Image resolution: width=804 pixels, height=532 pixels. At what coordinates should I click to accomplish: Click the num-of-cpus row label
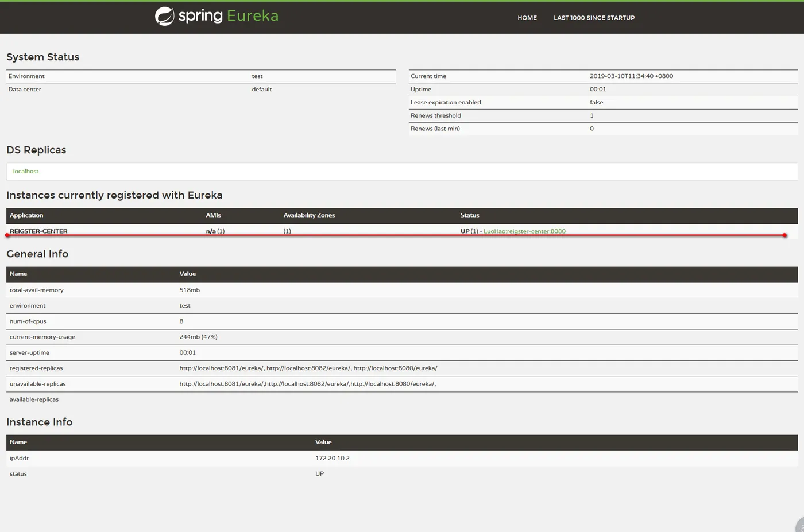pyautogui.click(x=28, y=321)
